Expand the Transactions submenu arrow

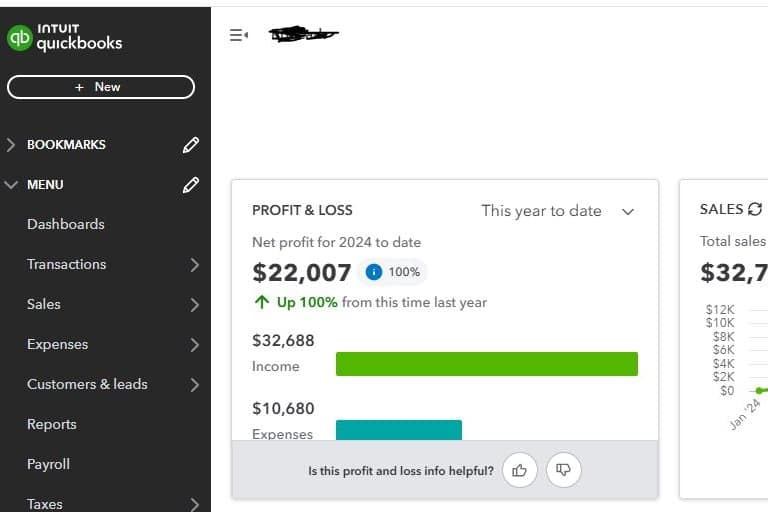click(194, 265)
